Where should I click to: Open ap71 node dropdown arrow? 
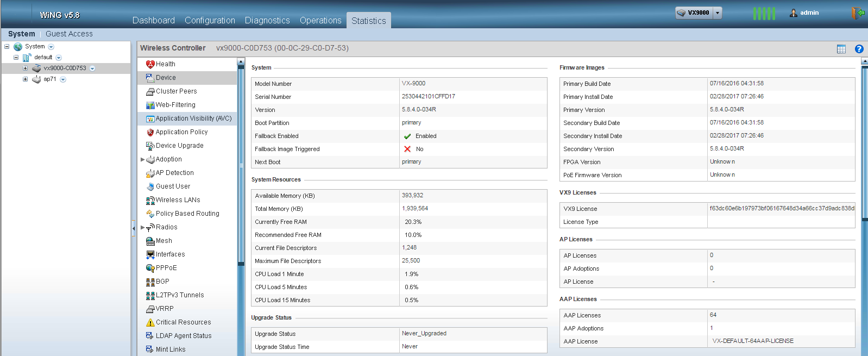tap(63, 79)
